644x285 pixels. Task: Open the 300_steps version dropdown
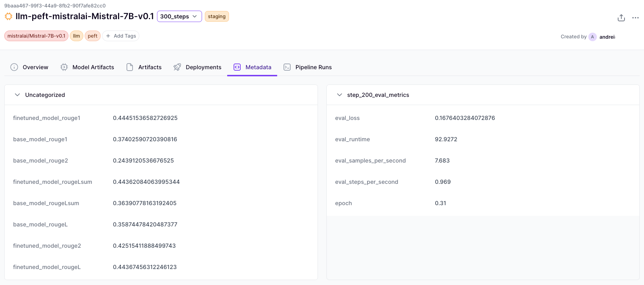pyautogui.click(x=179, y=16)
